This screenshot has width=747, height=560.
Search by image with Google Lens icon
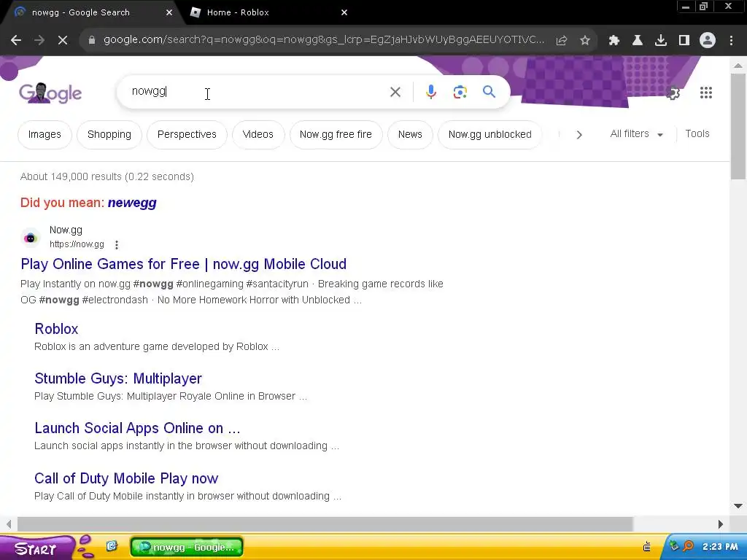click(x=460, y=92)
